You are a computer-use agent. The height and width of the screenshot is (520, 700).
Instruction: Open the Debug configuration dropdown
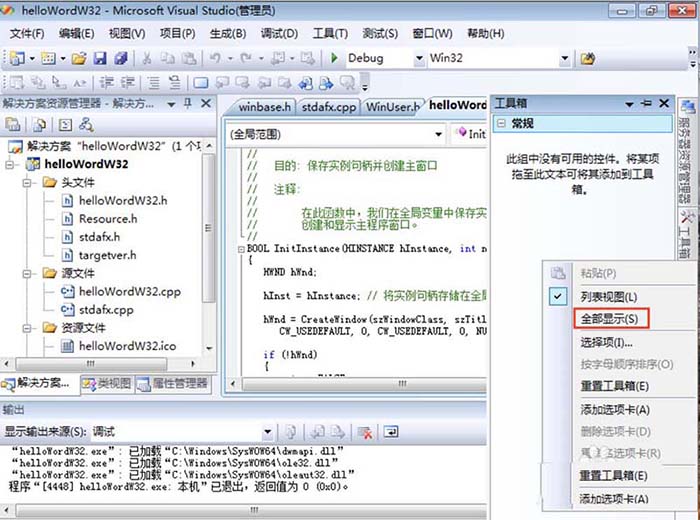pos(420,59)
